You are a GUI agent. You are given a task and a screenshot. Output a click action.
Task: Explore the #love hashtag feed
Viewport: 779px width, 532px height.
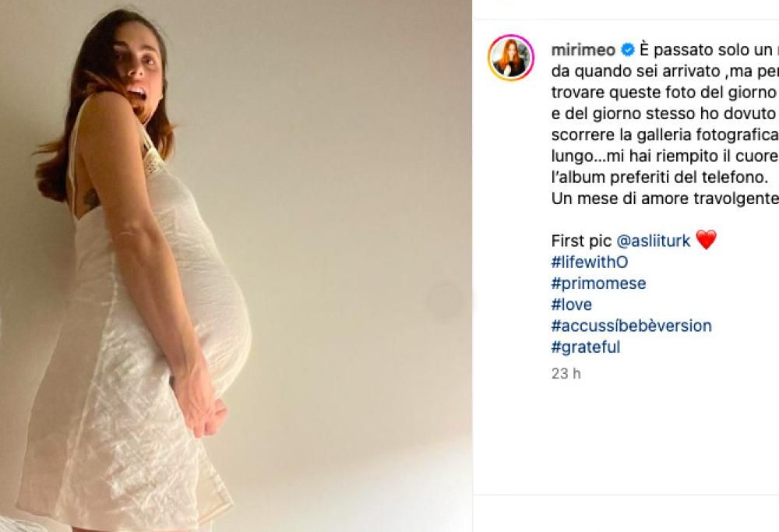(571, 304)
